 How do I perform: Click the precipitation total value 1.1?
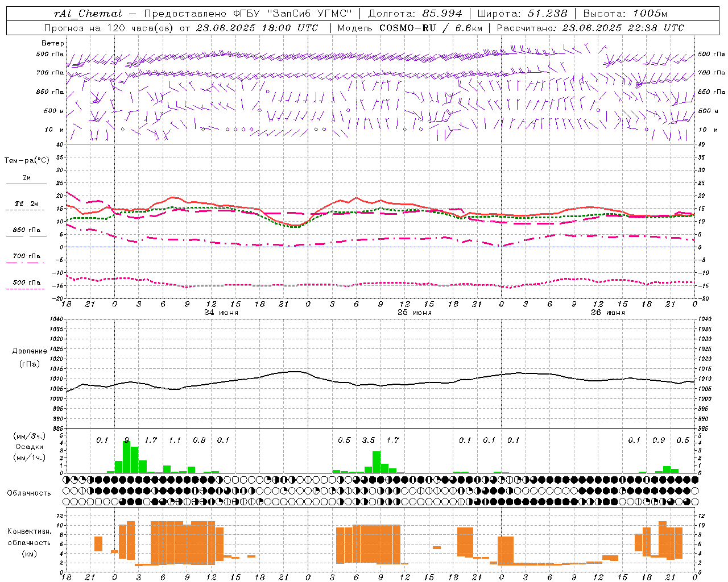[x=175, y=440]
